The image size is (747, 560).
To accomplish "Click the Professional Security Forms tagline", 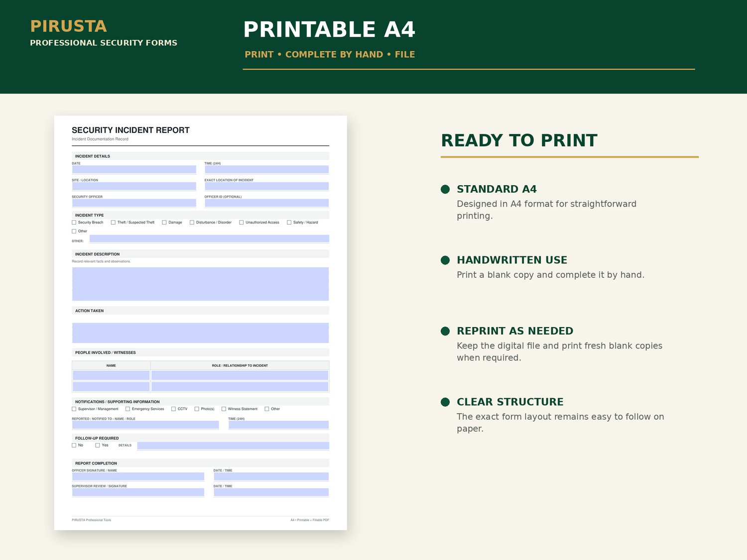I will 104,43.
